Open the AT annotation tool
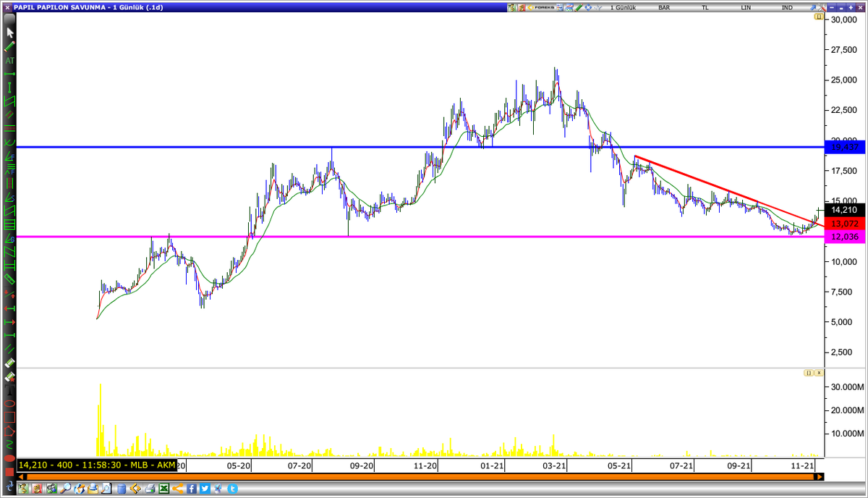 point(9,60)
